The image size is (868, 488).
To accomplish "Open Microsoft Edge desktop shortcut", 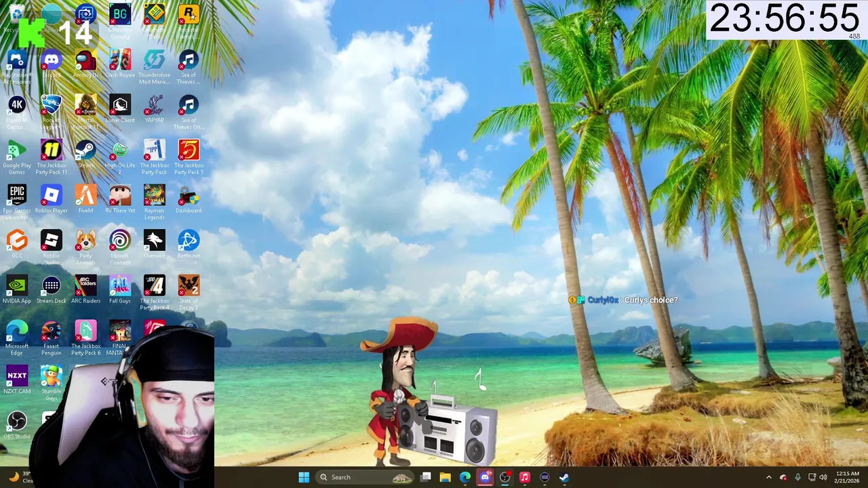I will [x=17, y=338].
